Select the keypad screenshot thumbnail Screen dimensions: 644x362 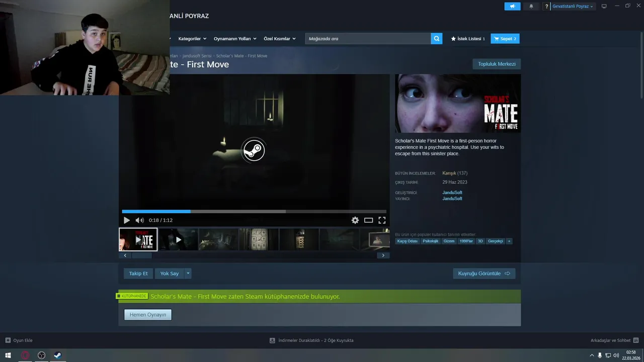pos(259,239)
